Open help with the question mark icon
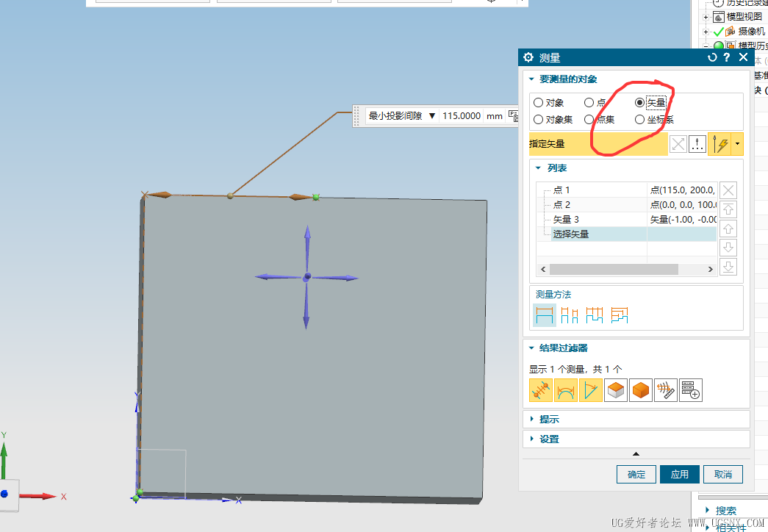The image size is (768, 532). (727, 57)
